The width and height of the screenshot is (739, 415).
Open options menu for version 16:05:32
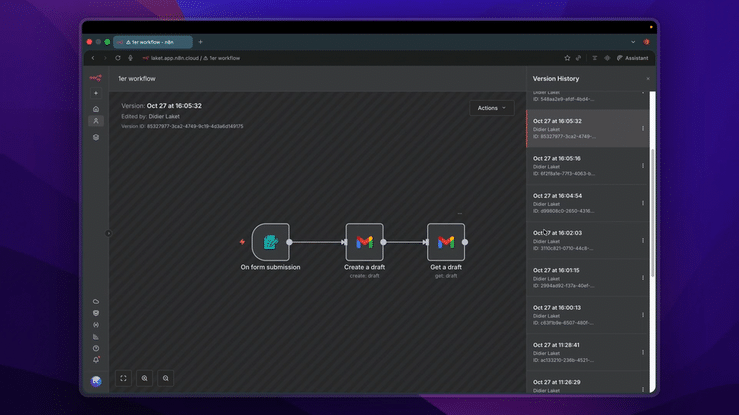pyautogui.click(x=643, y=129)
